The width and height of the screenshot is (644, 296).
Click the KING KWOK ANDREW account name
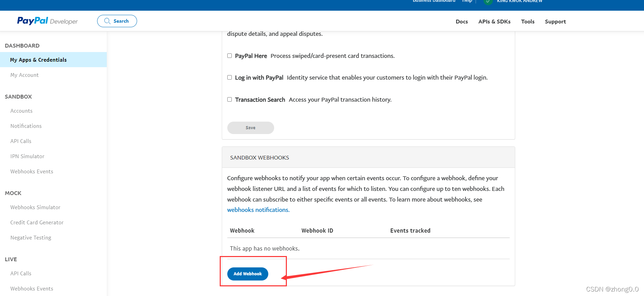(x=520, y=1)
